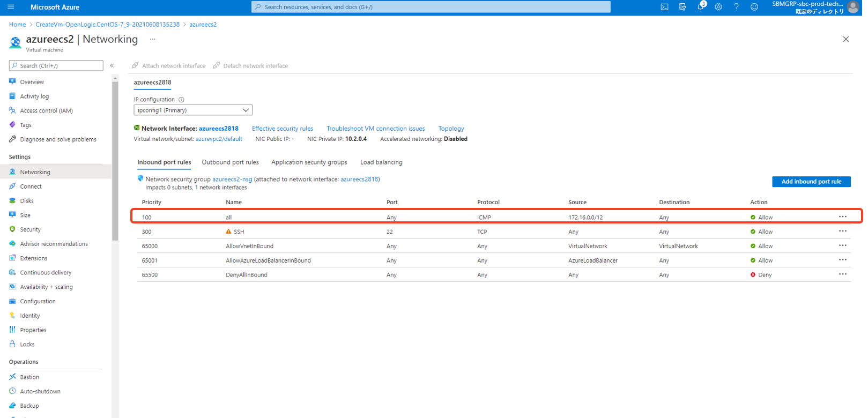Switch to the Outbound port rules tab
The image size is (868, 418).
(230, 162)
